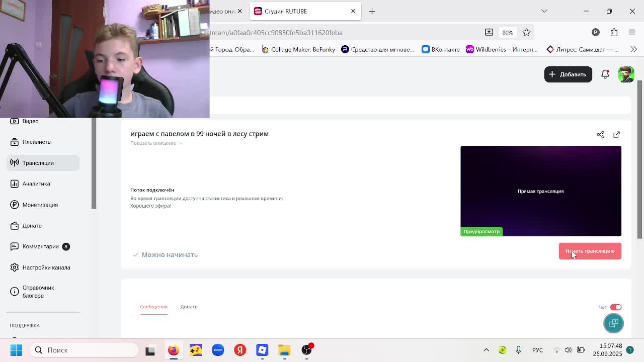Viewport: 644px width, 362px height.
Task: Bookmark page with star icon
Action: (x=526, y=32)
